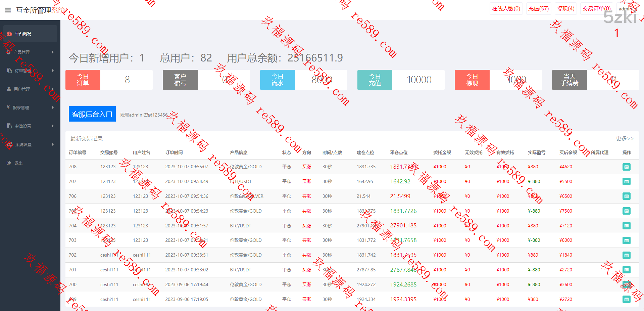Click the action icon for order 704
The height and width of the screenshot is (311, 644).
(626, 226)
